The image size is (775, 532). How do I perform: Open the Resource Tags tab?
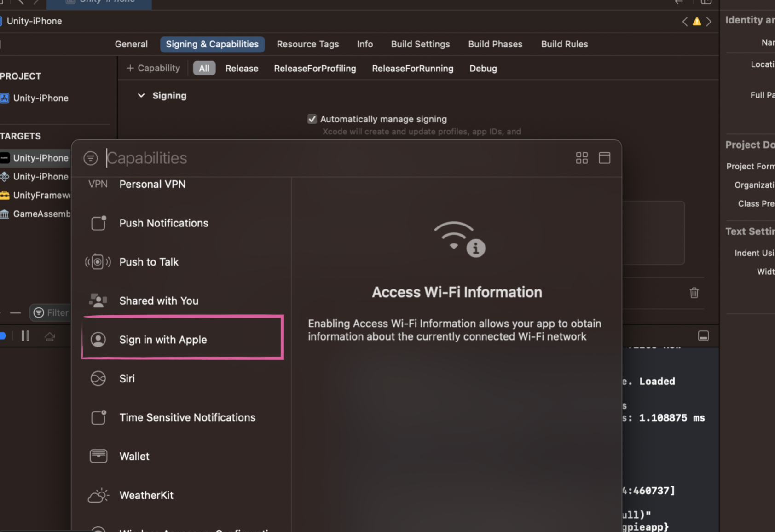(308, 44)
